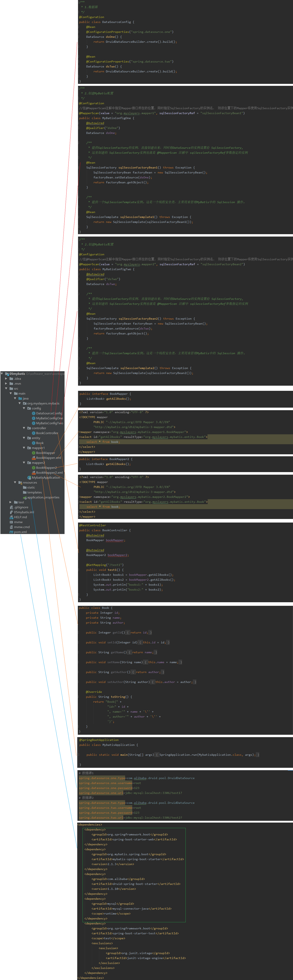Screen dimensions: 293x980
Task: Select the templates folder
Action: coord(34,492)
